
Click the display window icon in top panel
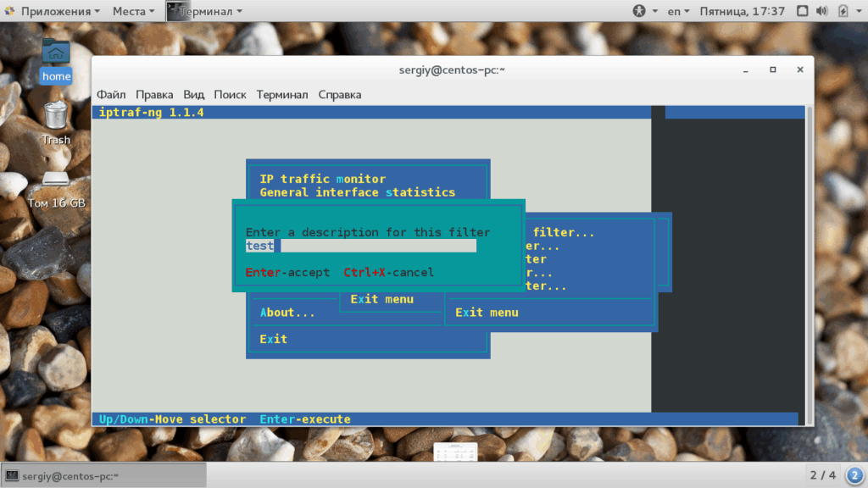[x=802, y=11]
